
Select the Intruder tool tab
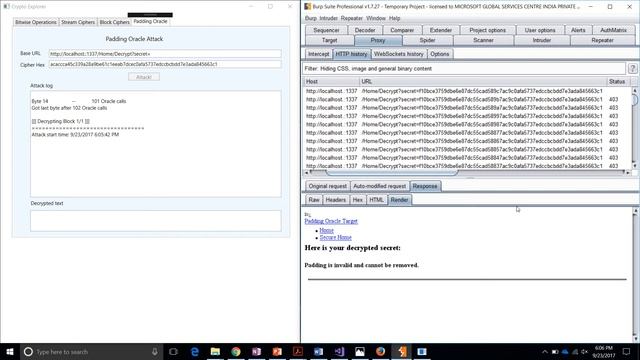[542, 40]
